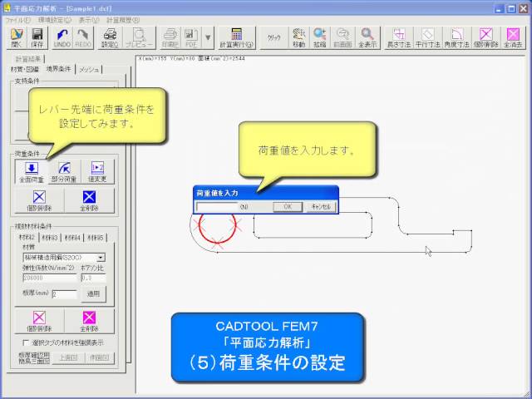Screen dimensions: 532x399
Task: Open the ファイル menu
Action: pos(17,20)
